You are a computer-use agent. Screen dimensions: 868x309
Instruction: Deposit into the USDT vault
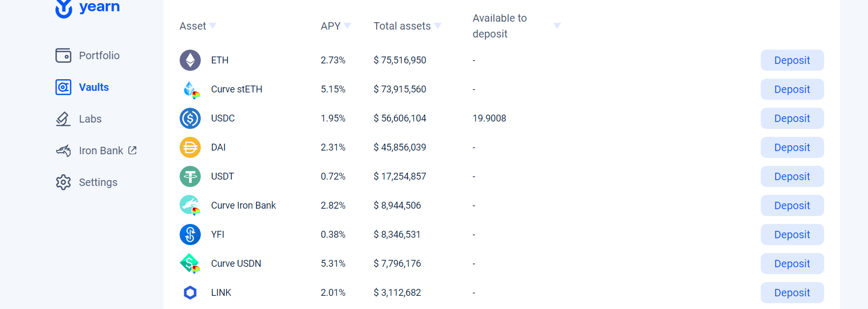[792, 176]
